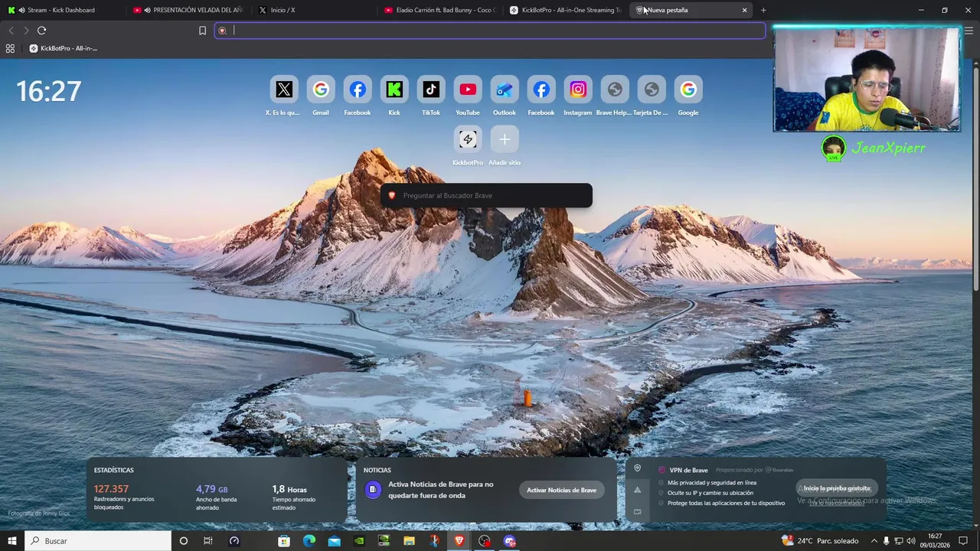This screenshot has height=551, width=980.
Task: Bookmark this page with the bookmark icon
Action: [x=202, y=31]
